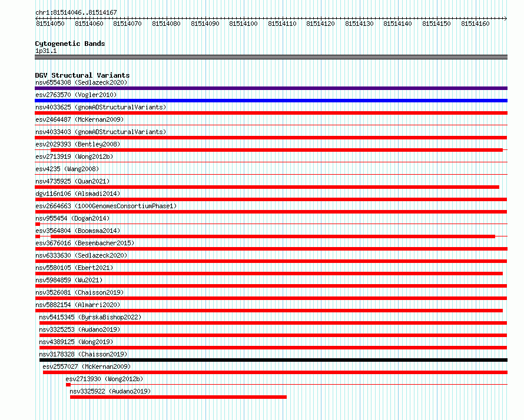Click the short red nsv3325922 bar
The height and width of the screenshot is (420, 524).
click(178, 397)
